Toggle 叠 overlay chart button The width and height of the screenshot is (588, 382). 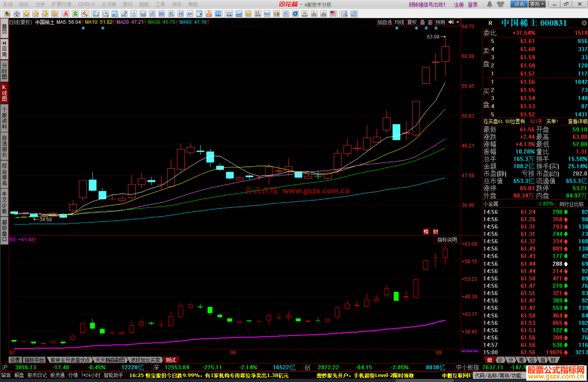(422, 22)
